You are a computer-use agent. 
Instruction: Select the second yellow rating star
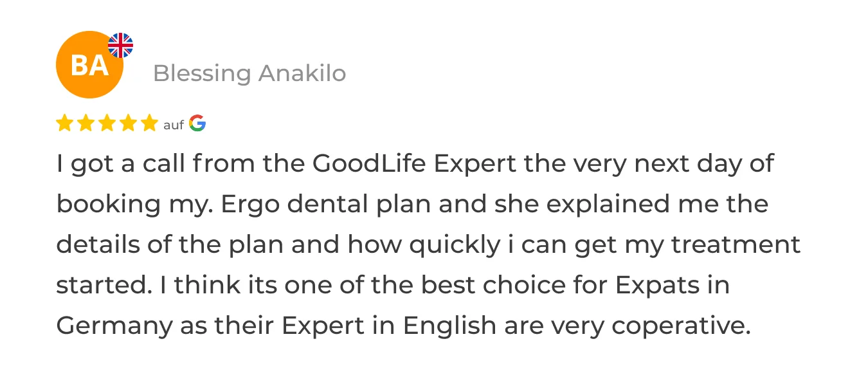pyautogui.click(x=86, y=123)
